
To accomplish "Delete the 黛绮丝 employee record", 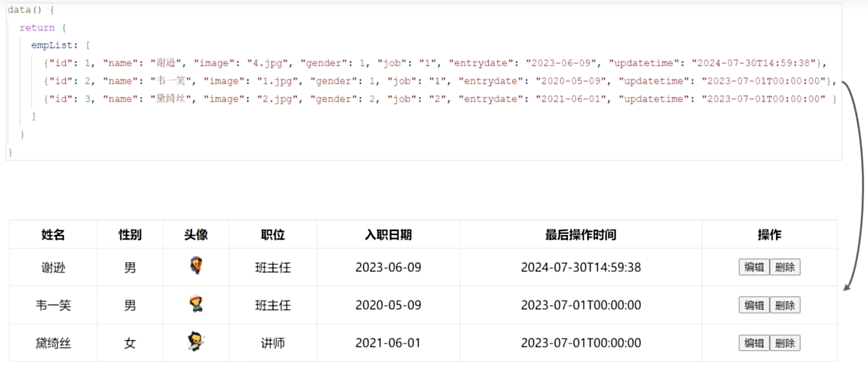I will tap(785, 343).
